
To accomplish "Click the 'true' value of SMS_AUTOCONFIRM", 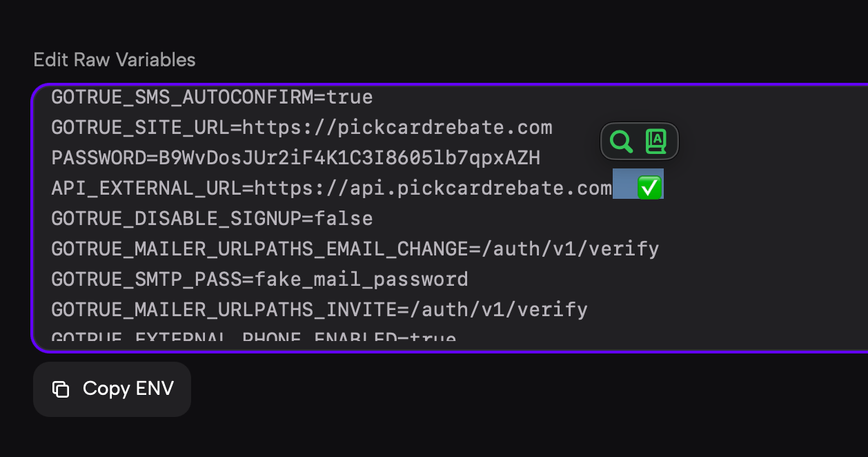I will click(x=350, y=97).
